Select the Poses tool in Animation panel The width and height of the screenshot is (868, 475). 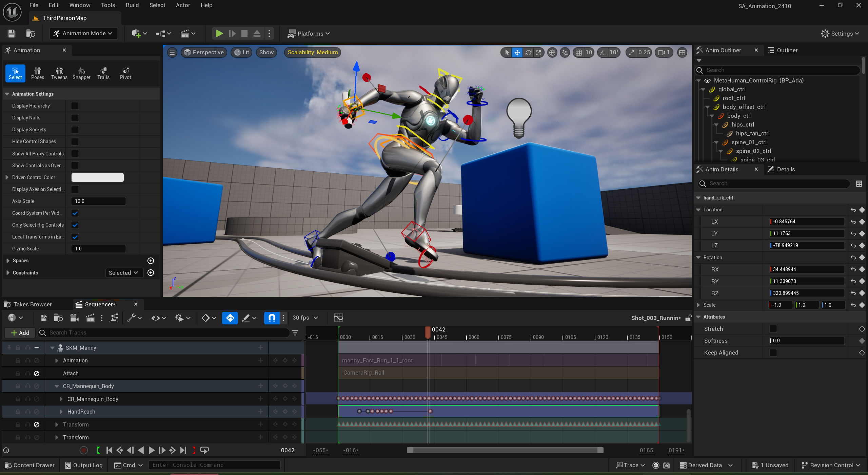(37, 73)
